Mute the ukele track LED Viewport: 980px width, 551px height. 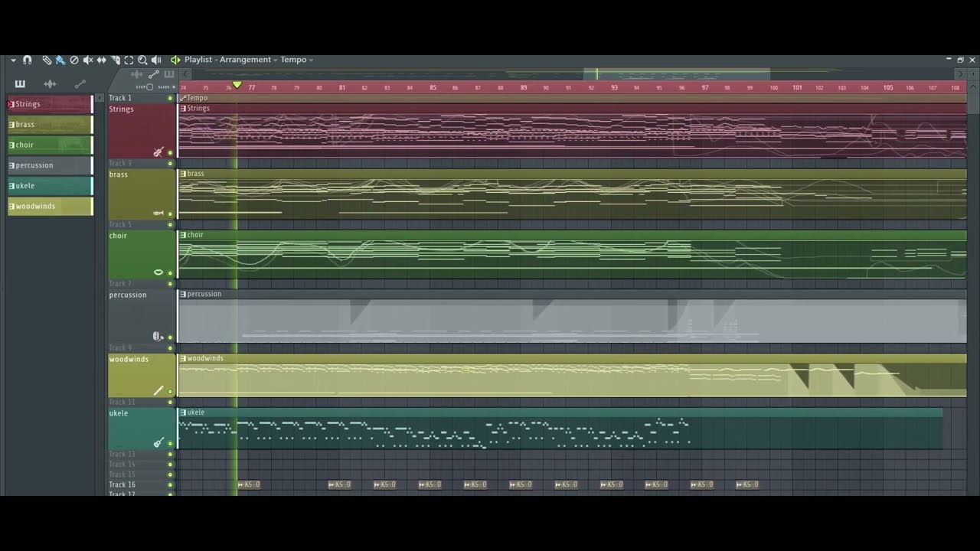[x=170, y=444]
